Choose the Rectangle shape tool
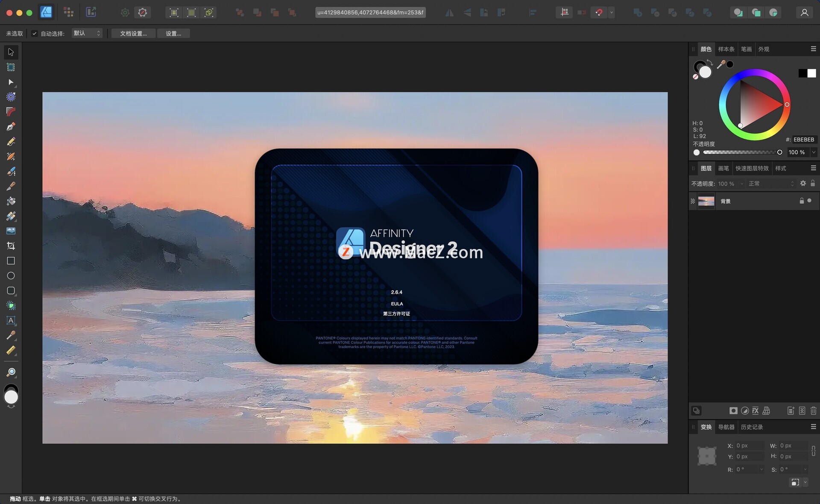 coord(11,261)
